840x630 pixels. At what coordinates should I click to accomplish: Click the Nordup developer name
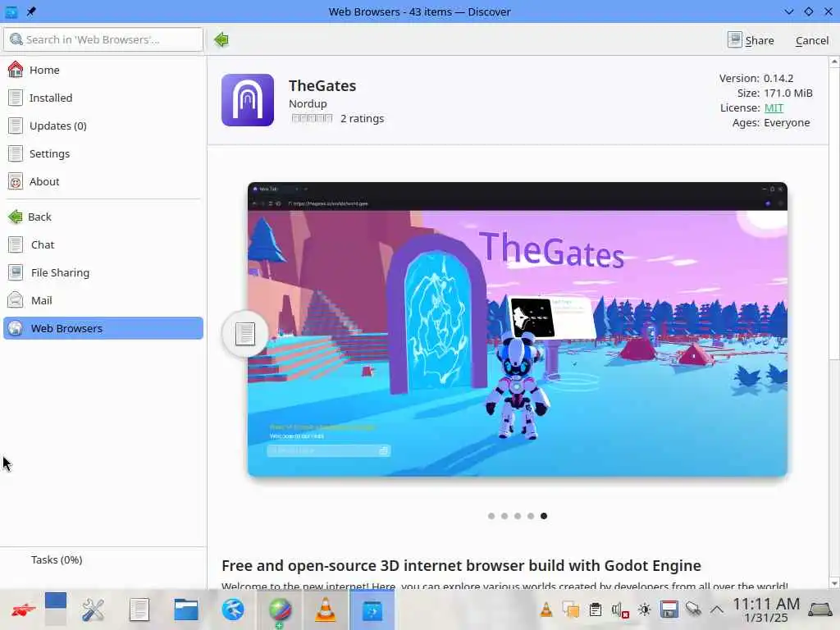click(308, 103)
